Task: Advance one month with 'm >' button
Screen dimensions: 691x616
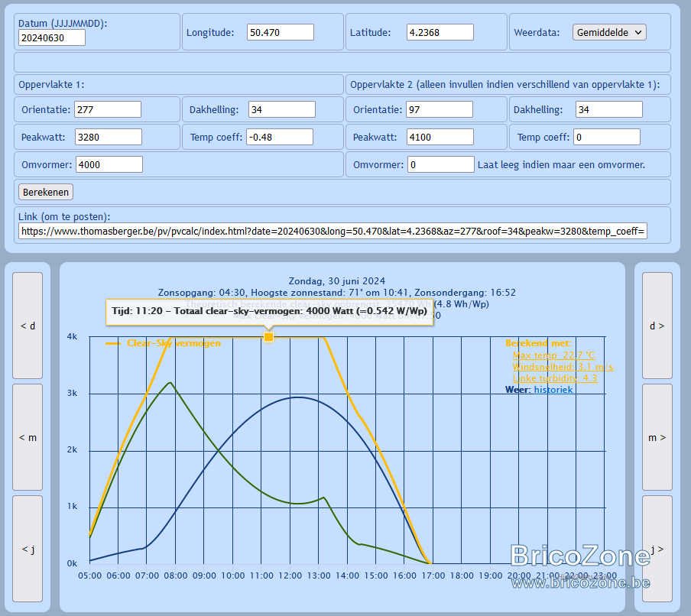Action: click(x=657, y=437)
